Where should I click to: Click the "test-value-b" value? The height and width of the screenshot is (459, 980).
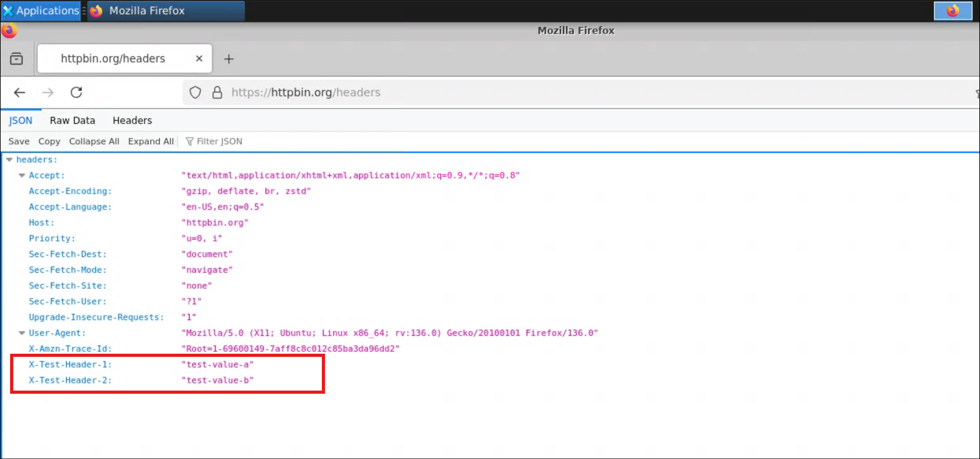(x=217, y=380)
